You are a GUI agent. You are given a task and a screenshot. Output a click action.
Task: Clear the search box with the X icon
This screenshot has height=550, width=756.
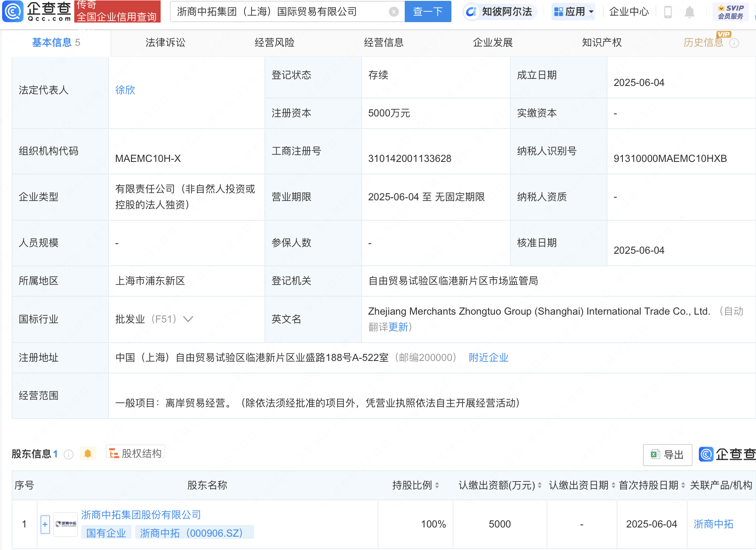(x=393, y=12)
